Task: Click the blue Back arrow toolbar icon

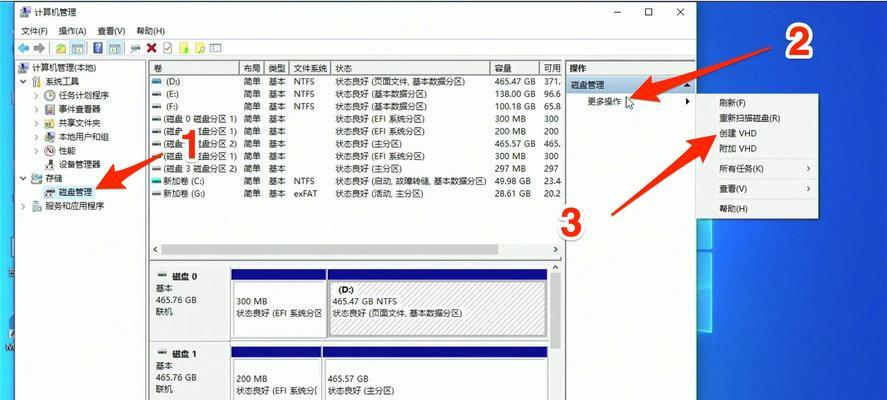Action: (23, 49)
